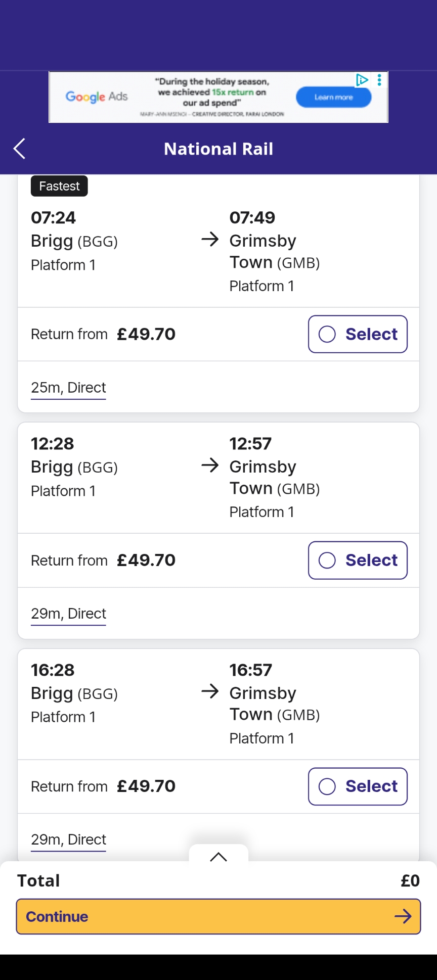The width and height of the screenshot is (437, 980).
Task: Tap the arrow between 16:28 and 16:57
Action: pos(210,691)
